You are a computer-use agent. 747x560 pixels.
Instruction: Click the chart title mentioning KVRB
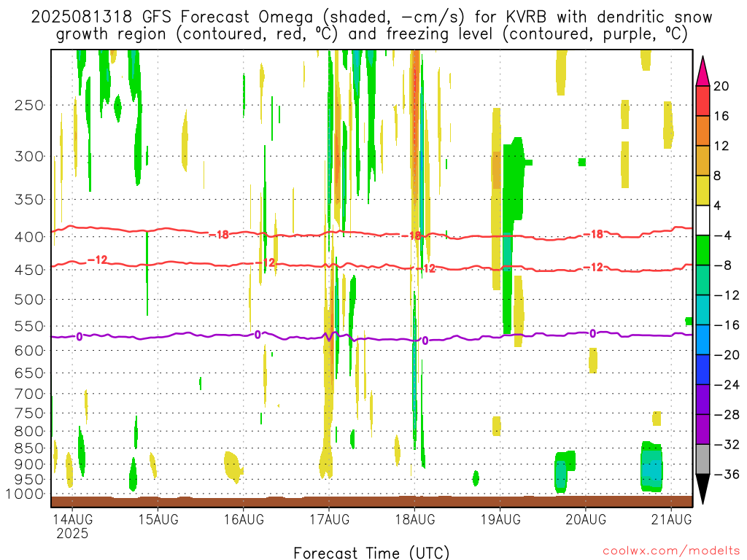(x=371, y=26)
